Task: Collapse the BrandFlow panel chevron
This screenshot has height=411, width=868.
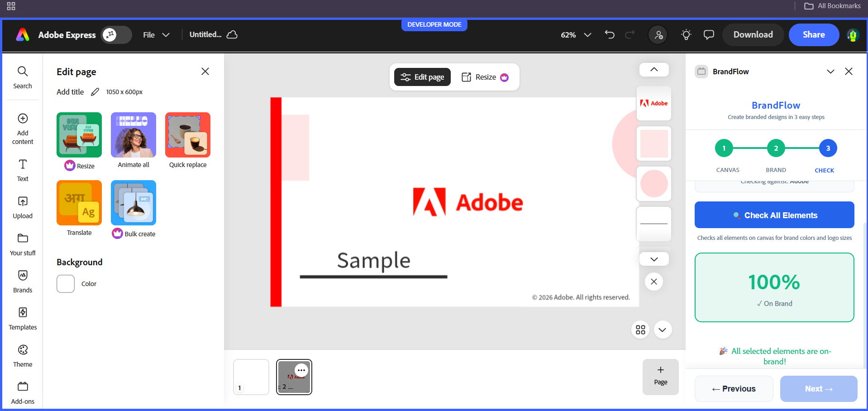Action: point(830,72)
